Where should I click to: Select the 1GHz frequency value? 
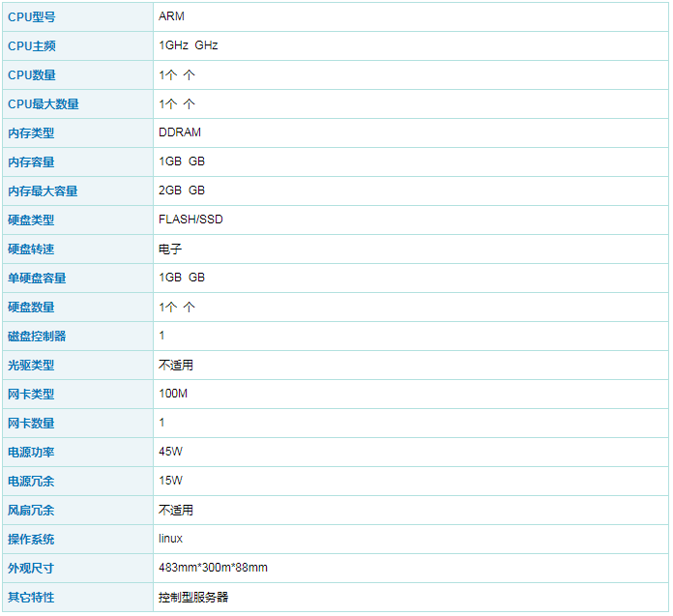(173, 45)
